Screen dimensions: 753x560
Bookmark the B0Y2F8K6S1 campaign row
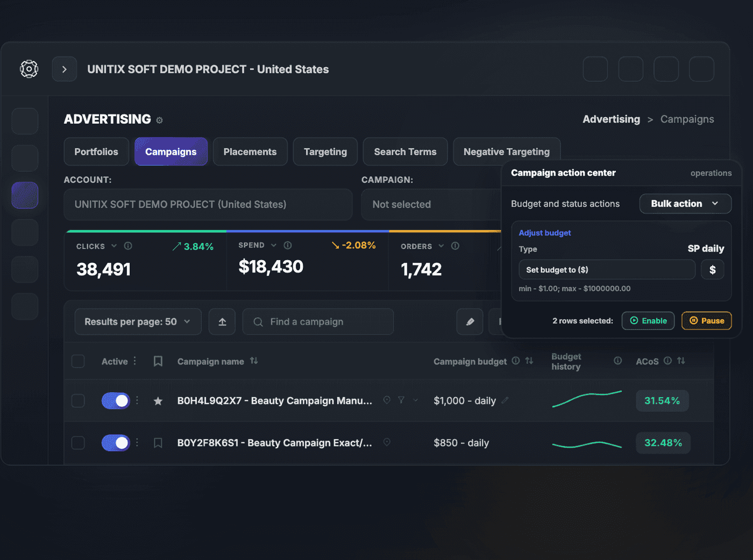tap(158, 443)
